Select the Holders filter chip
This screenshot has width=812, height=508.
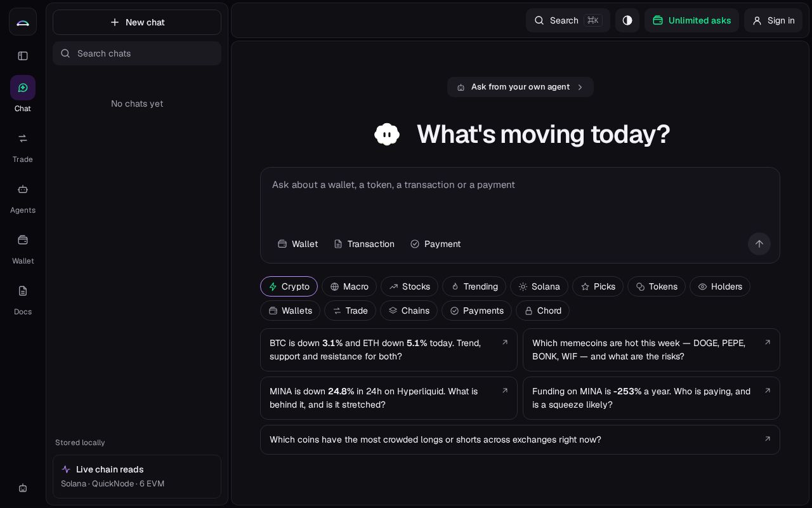click(x=720, y=286)
